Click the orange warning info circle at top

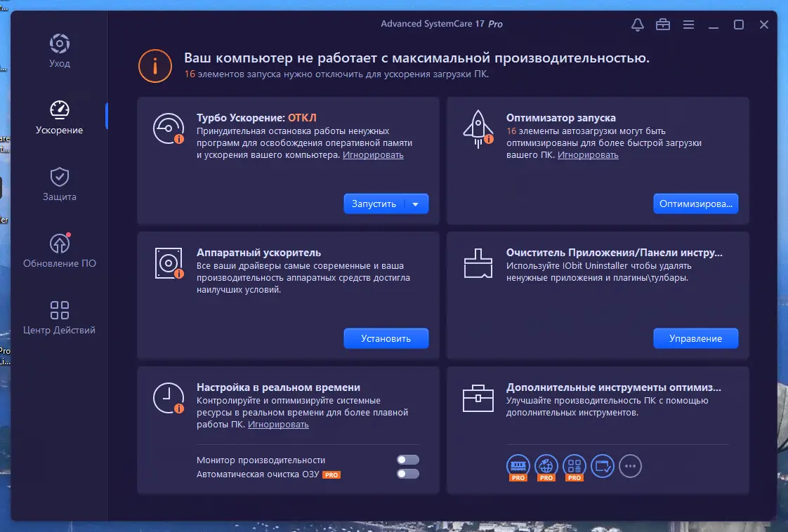tap(155, 67)
